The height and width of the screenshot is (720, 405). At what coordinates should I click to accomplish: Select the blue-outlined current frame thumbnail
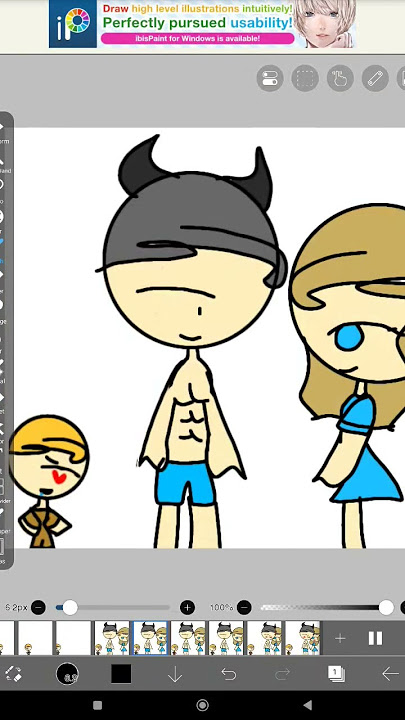pyautogui.click(x=150, y=638)
